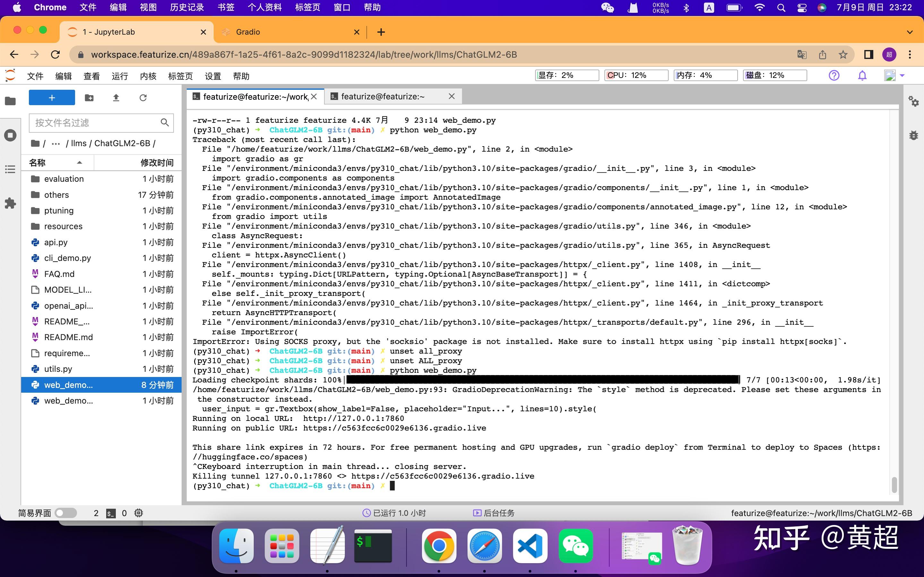Create a new folder in file browser
This screenshot has width=924, height=577.
89,98
